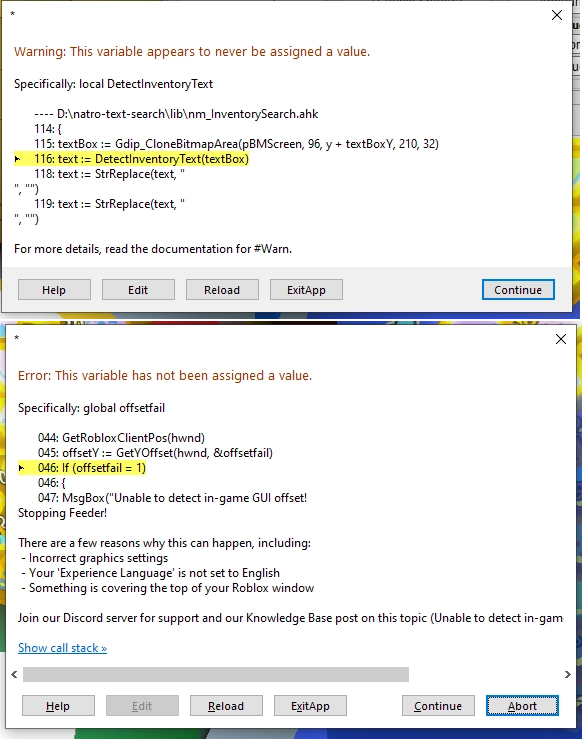This screenshot has width=582, height=744.
Task: Click 'Specifically: global offsetfail' text
Action: (92, 408)
